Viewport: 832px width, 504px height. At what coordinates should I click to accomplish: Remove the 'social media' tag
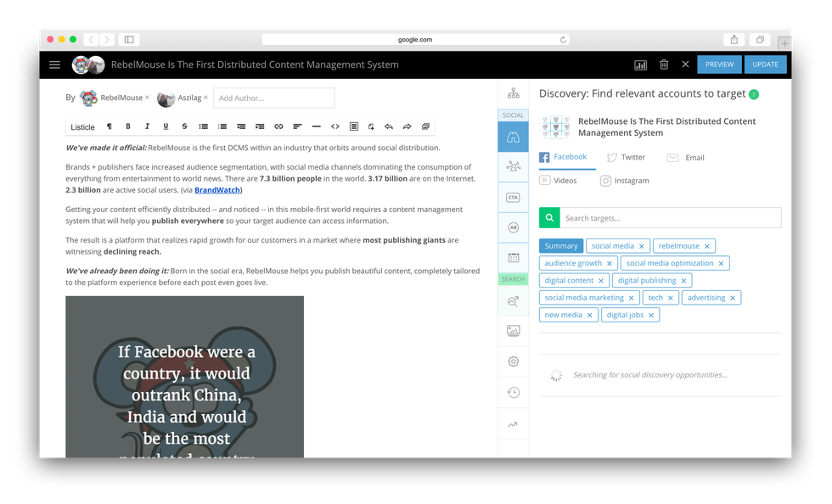pyautogui.click(x=642, y=246)
